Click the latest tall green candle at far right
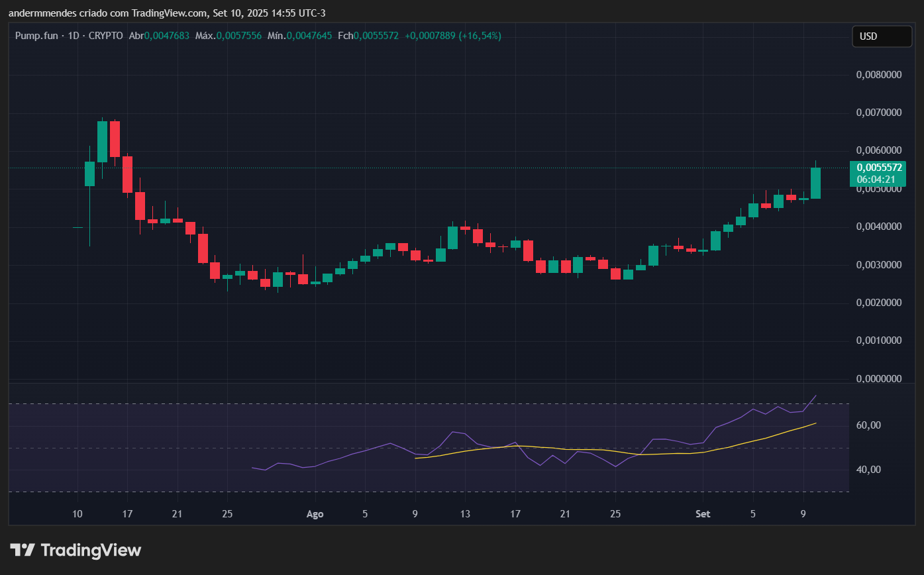Viewport: 924px width, 575px height. 816,183
